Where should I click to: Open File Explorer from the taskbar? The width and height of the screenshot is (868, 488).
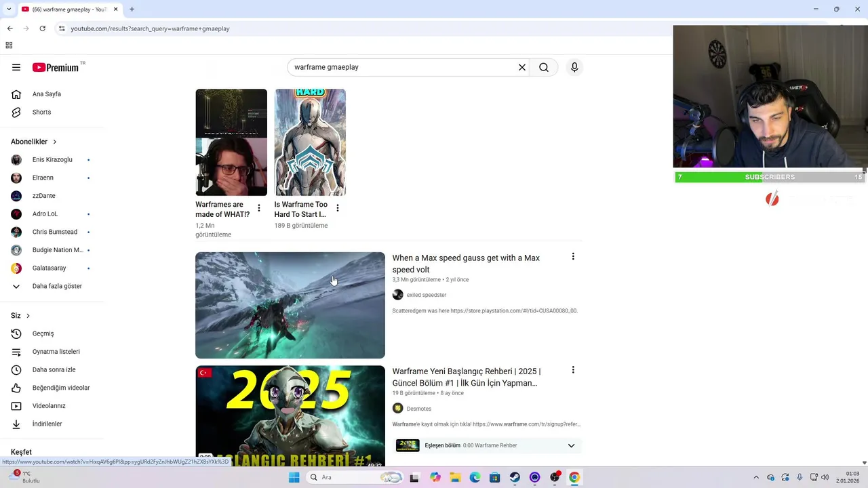coord(455,477)
